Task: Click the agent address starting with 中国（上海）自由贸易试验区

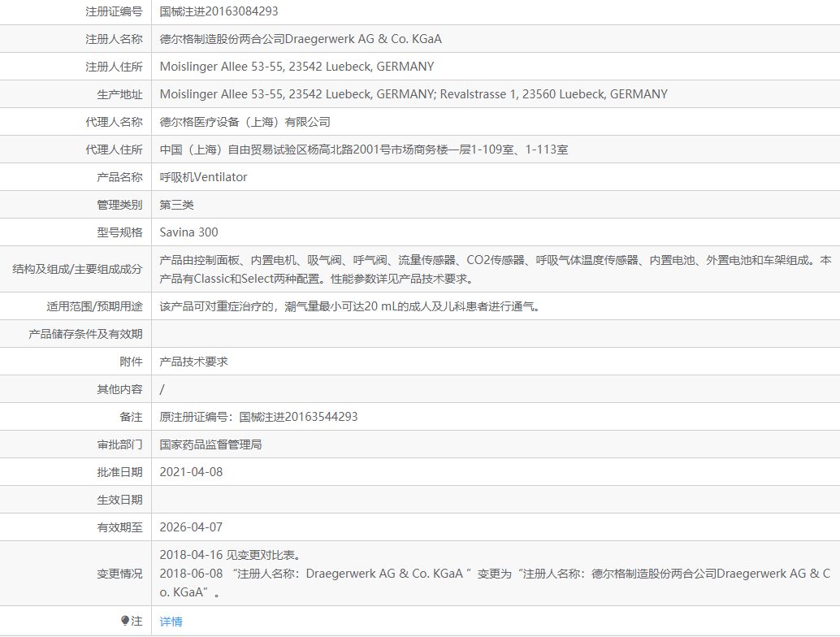Action: click(x=364, y=149)
